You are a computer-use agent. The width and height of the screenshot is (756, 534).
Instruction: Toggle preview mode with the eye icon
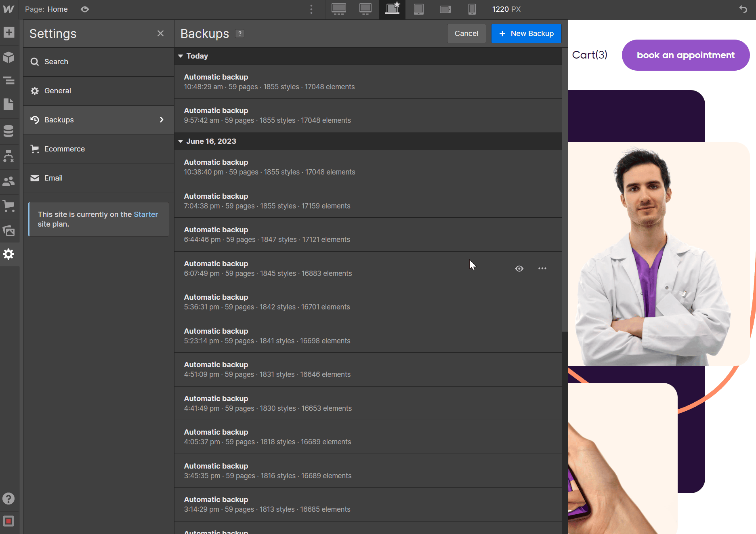85,9
